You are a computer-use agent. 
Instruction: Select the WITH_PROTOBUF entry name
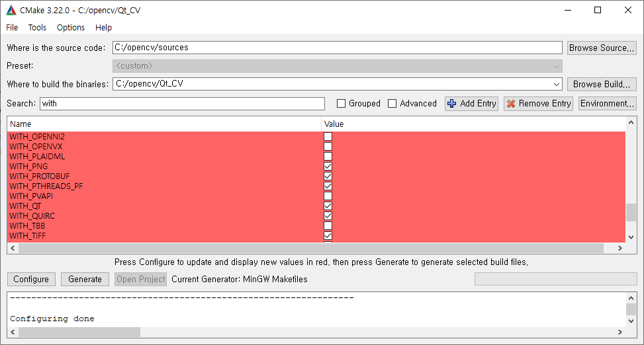[x=40, y=176]
